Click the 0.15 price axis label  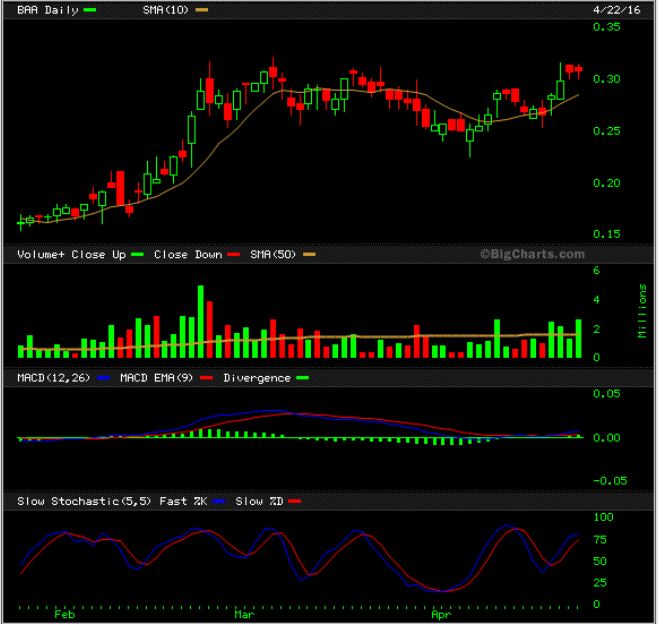pyautogui.click(x=606, y=234)
